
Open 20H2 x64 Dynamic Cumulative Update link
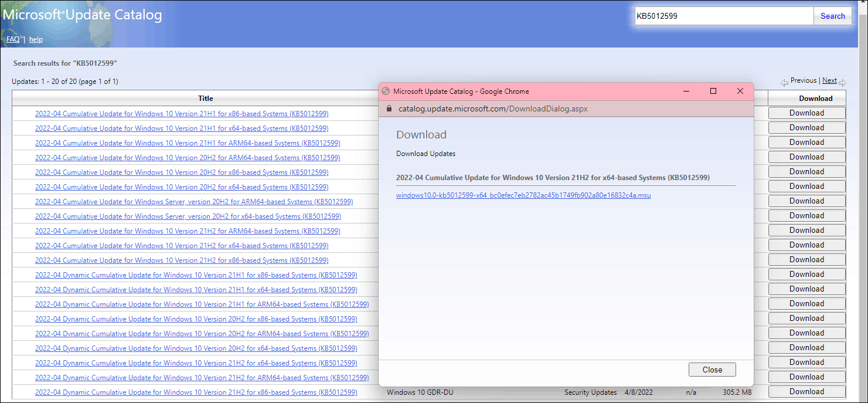(196, 348)
